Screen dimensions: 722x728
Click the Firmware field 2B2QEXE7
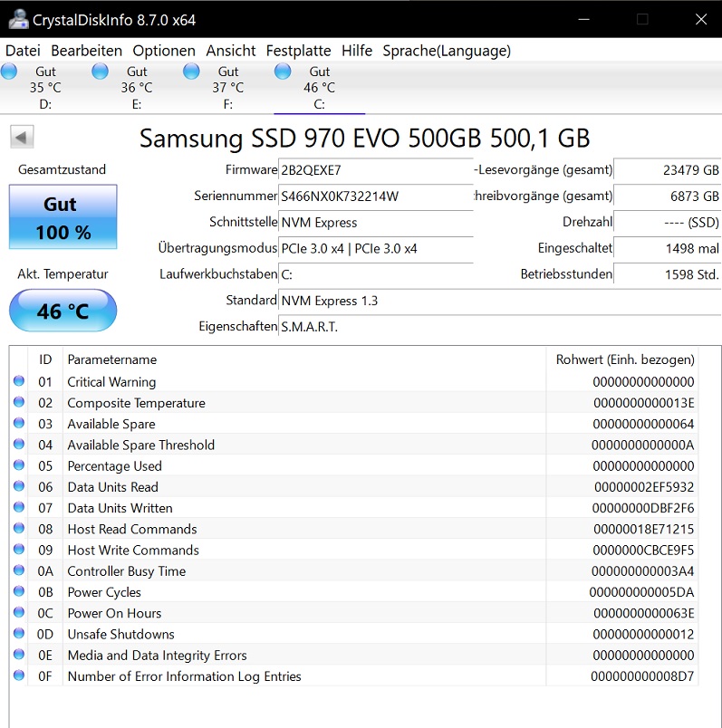375,170
